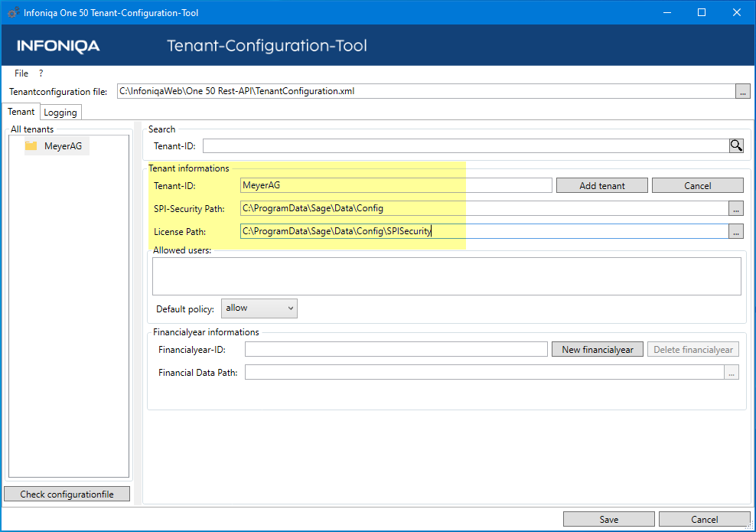Browse for the License Path
756x532 pixels.
click(x=736, y=231)
